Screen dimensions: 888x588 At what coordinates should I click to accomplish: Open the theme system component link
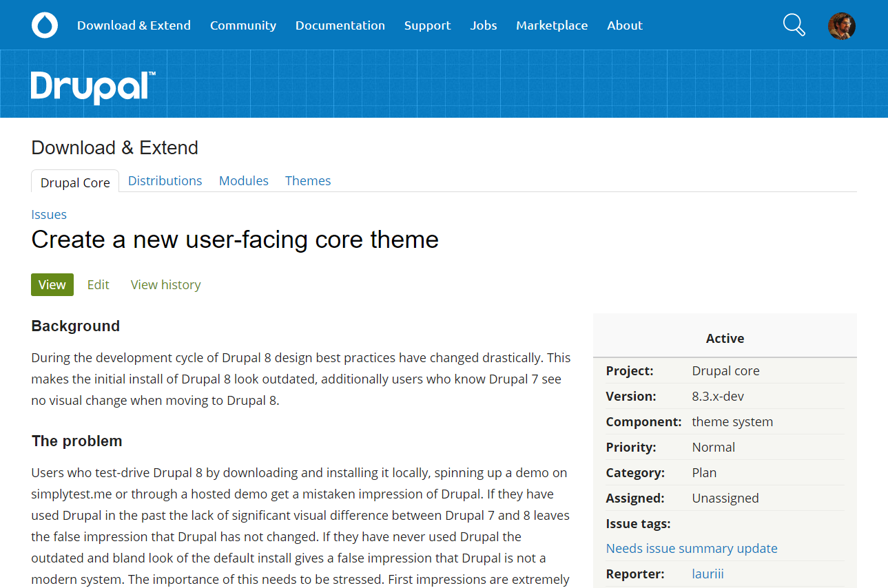coord(732,421)
